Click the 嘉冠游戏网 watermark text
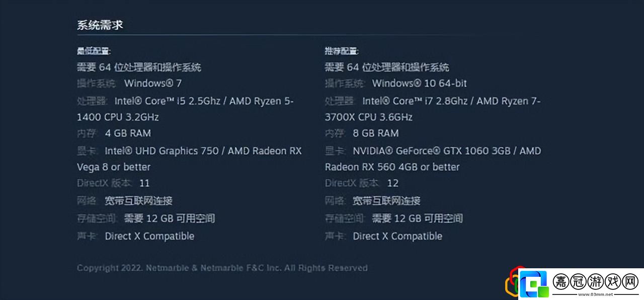 pyautogui.click(x=596, y=281)
